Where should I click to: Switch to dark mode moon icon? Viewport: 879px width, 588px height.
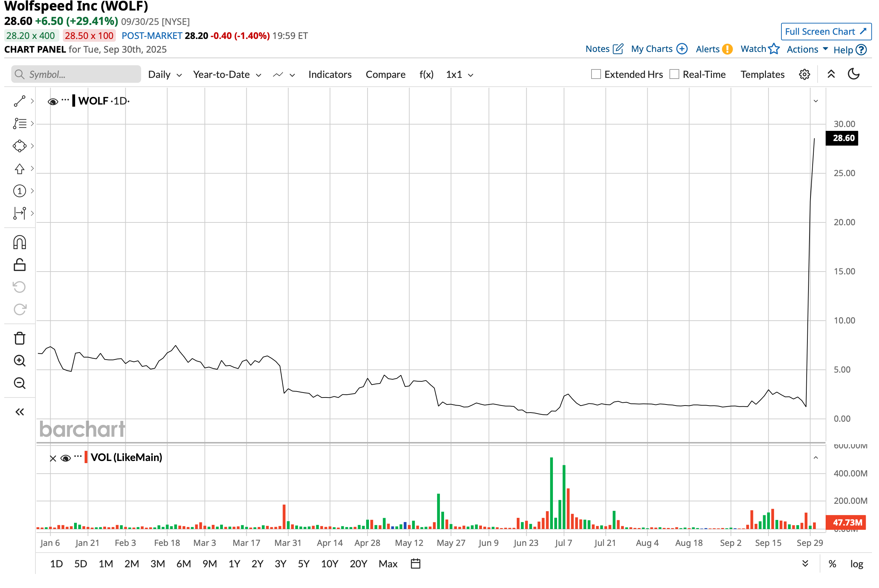[x=853, y=74]
